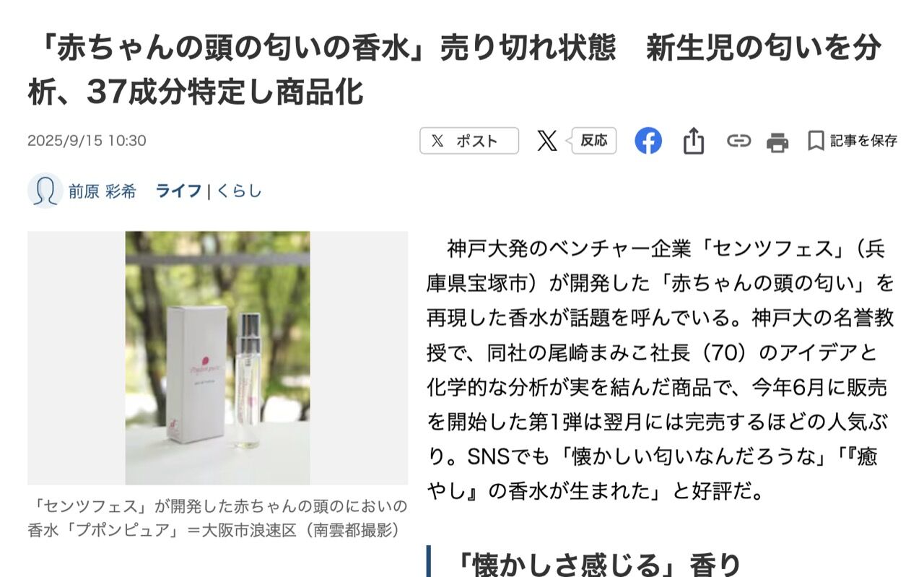
Task: Click the 記事を保存 label
Action: pyautogui.click(x=863, y=141)
